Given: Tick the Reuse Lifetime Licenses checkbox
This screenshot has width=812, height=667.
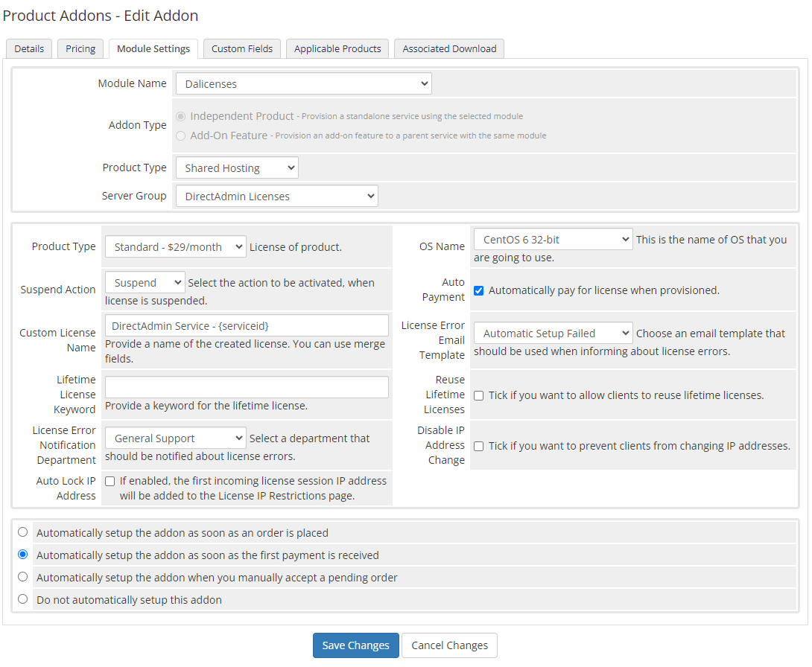Looking at the screenshot, I should 479,396.
